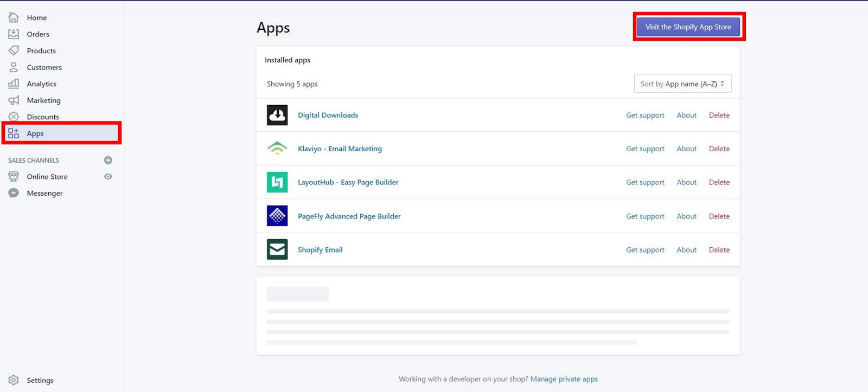The height and width of the screenshot is (392, 868).
Task: Click the Shopify Email app icon
Action: [277, 249]
